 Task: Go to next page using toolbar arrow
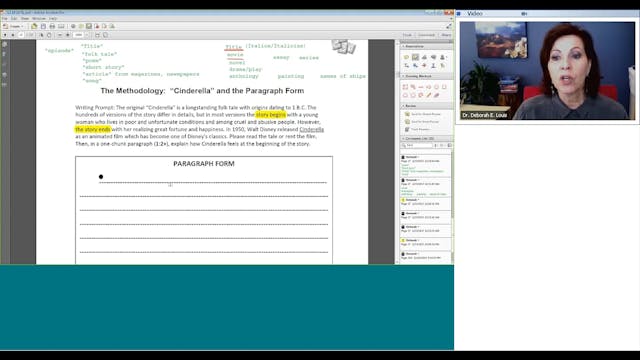13,35
